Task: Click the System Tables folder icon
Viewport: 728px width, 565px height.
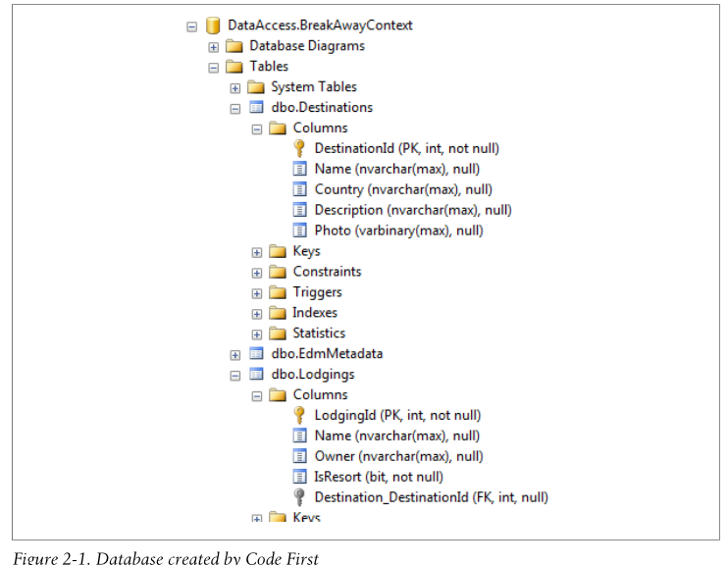Action: (x=256, y=87)
